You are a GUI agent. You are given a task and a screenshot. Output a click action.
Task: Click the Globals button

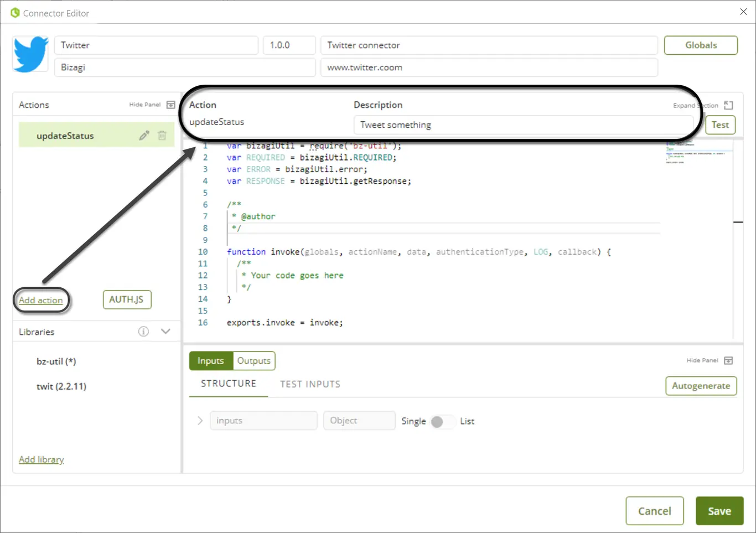coord(701,45)
